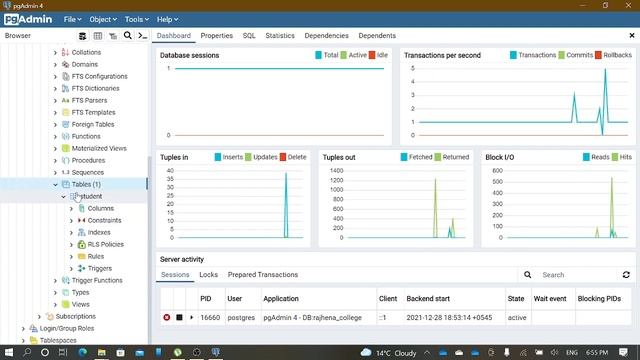
Task: Open Microsoft Edge from taskbar
Action: (82, 352)
